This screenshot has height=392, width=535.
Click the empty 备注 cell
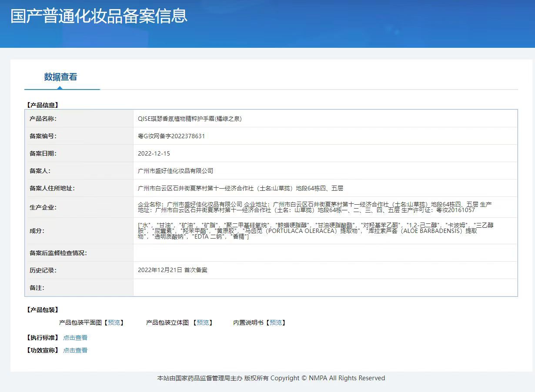(x=325, y=288)
